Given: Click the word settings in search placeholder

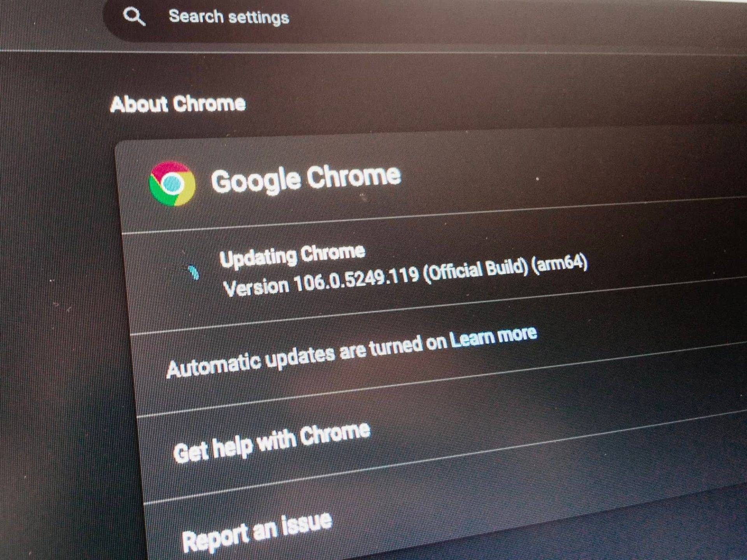Looking at the screenshot, I should coord(259,18).
